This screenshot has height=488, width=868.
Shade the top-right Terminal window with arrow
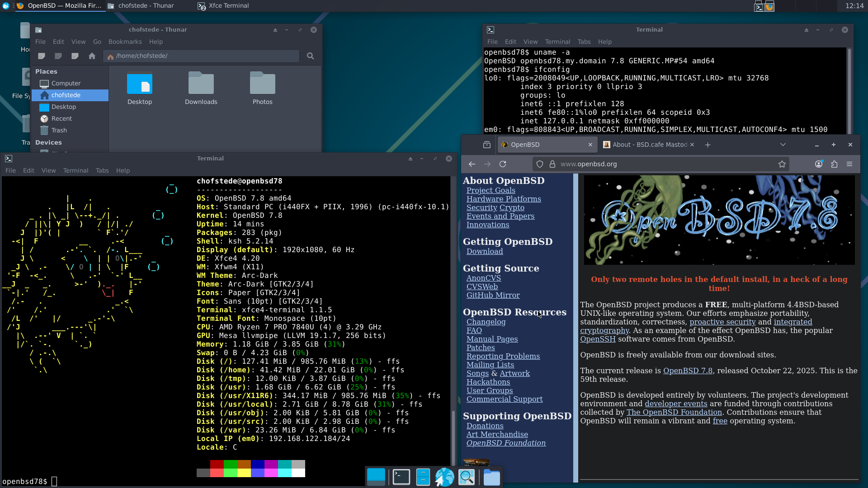click(x=806, y=30)
